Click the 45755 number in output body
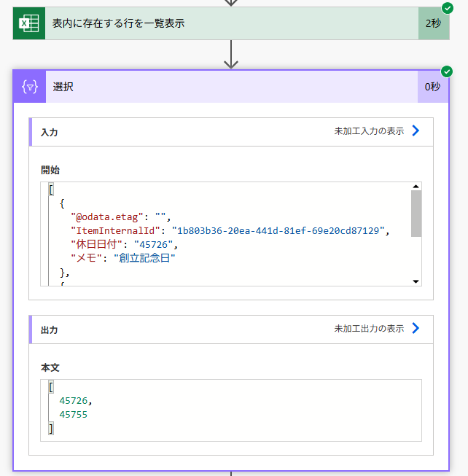The image size is (468, 476). coord(74,414)
